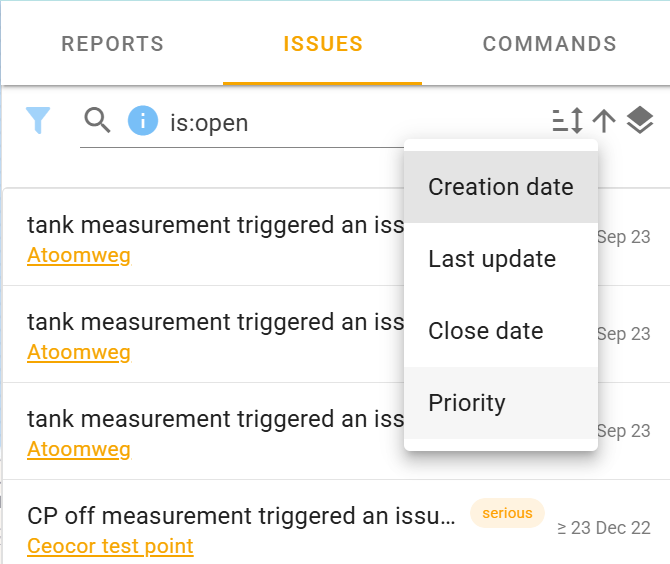Click the blue filter funnel icon

[x=37, y=121]
